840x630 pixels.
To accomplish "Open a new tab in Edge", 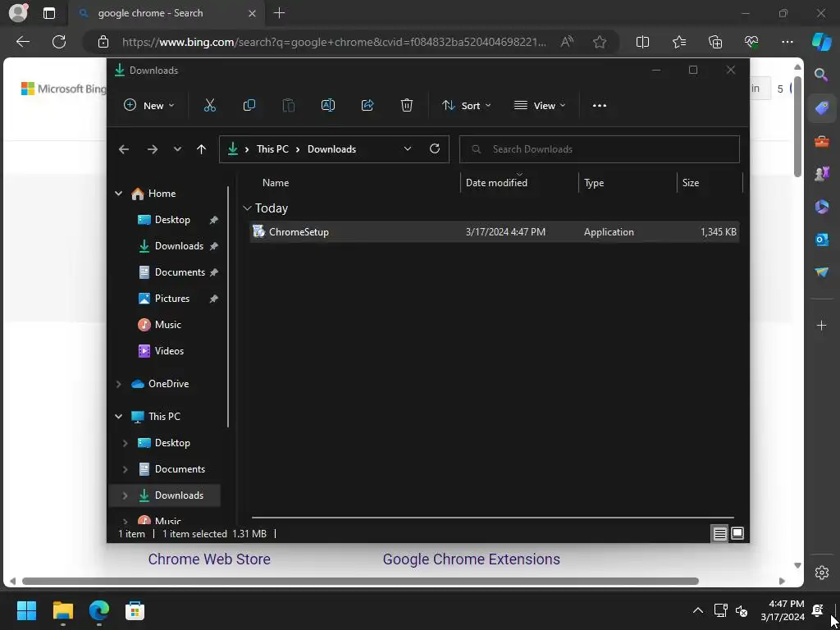I will [279, 13].
